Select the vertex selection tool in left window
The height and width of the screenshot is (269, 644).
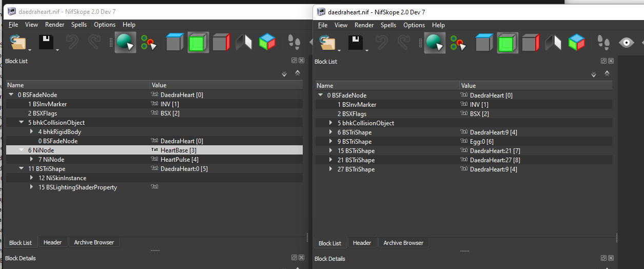pyautogui.click(x=149, y=42)
